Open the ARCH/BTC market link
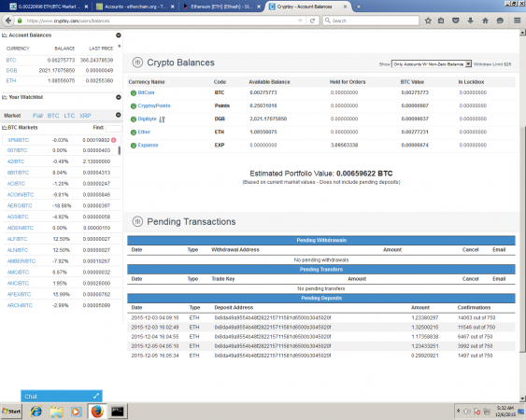Viewport: 526px width, 420px height. click(20, 305)
